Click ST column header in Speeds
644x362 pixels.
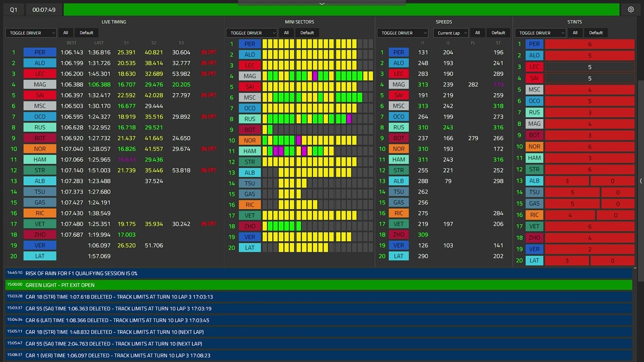pyautogui.click(x=498, y=43)
